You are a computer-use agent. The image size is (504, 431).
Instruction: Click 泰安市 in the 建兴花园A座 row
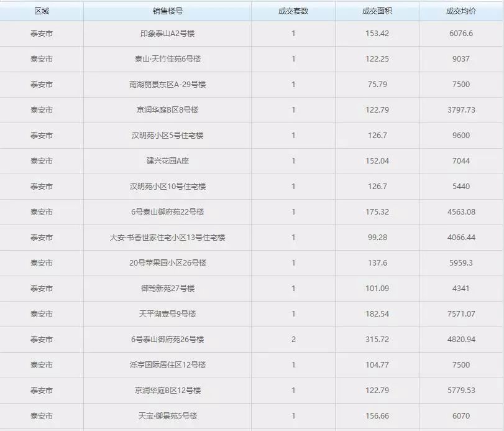click(42, 161)
